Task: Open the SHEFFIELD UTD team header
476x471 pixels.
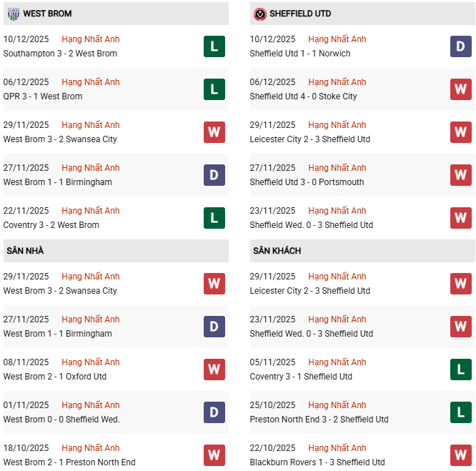Action: pyautogui.click(x=300, y=14)
